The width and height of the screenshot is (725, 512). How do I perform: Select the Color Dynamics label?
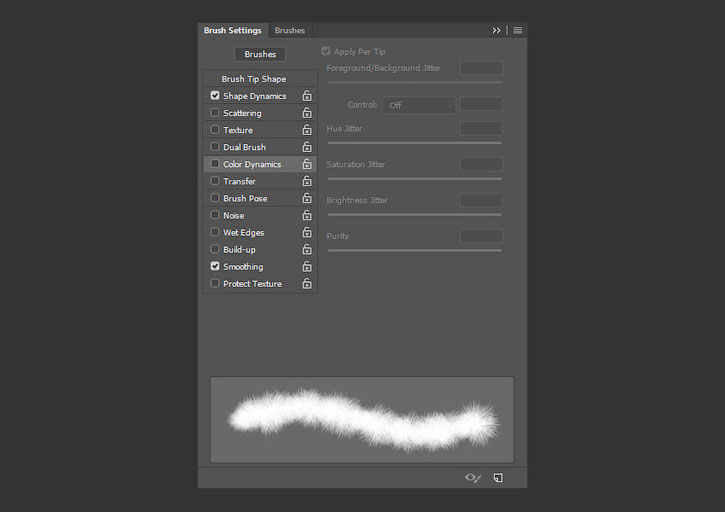(x=252, y=165)
